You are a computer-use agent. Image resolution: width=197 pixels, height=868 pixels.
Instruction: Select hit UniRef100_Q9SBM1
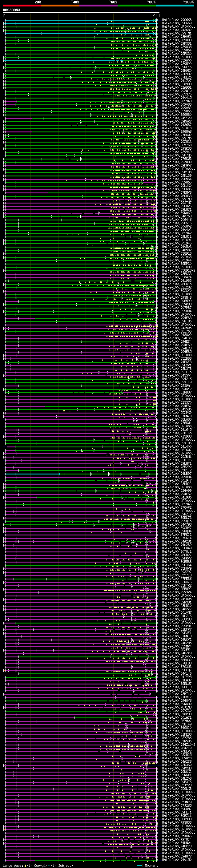click(x=177, y=457)
